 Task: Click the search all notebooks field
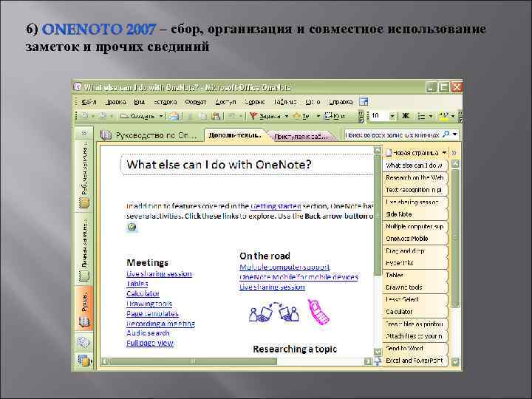coord(392,135)
